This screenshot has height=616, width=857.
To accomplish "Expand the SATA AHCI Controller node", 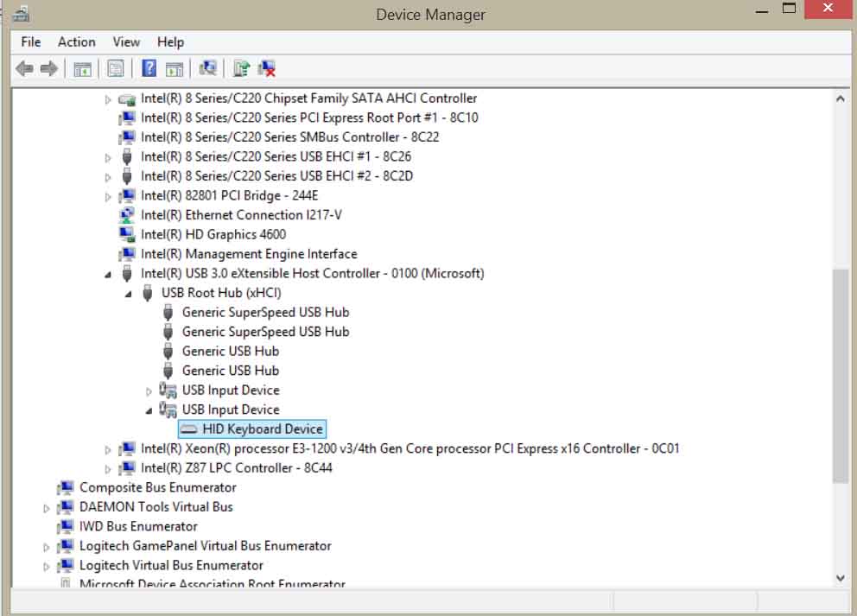I will click(x=108, y=99).
